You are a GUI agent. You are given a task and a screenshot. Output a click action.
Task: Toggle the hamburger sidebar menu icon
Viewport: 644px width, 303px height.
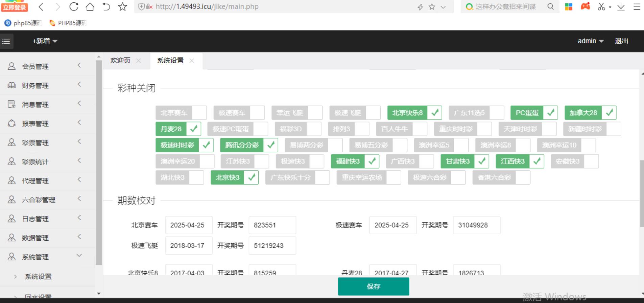point(6,41)
